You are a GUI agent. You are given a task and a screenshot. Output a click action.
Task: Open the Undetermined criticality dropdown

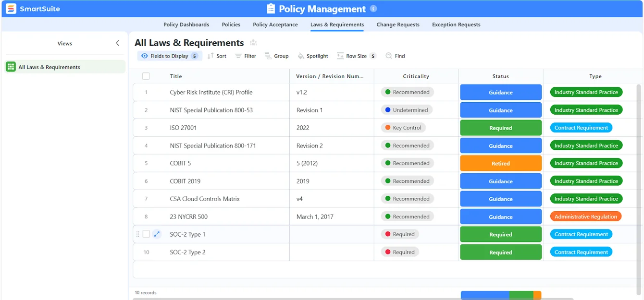(407, 110)
